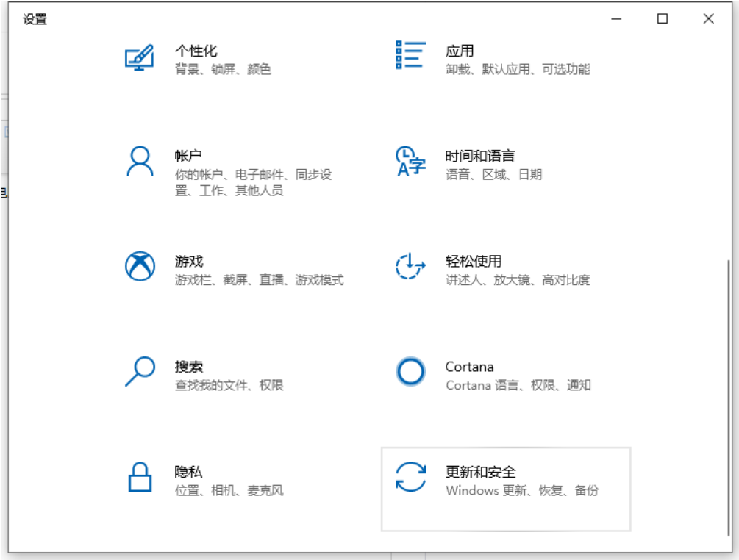
Task: Open 个性化 settings title
Action: tap(196, 51)
